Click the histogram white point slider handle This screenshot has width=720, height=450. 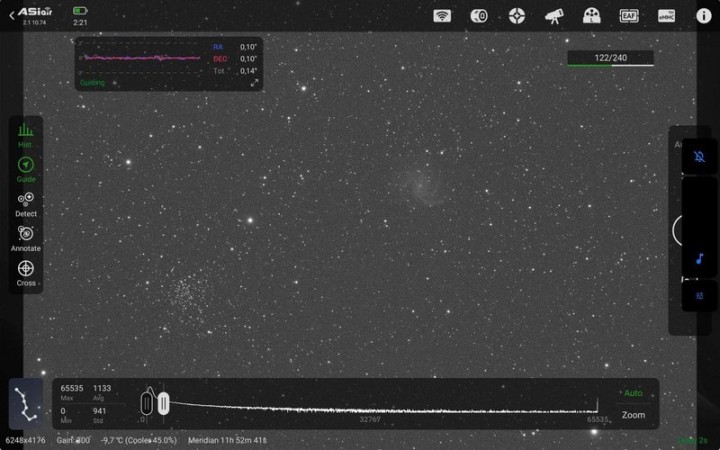coord(163,403)
